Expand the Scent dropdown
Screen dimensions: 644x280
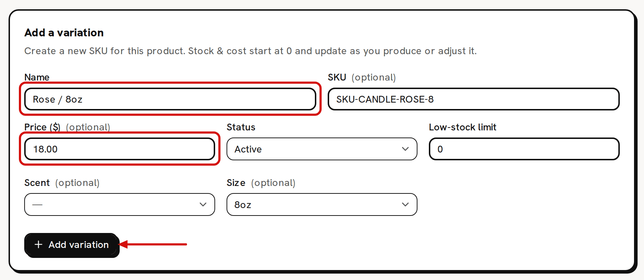(x=120, y=204)
